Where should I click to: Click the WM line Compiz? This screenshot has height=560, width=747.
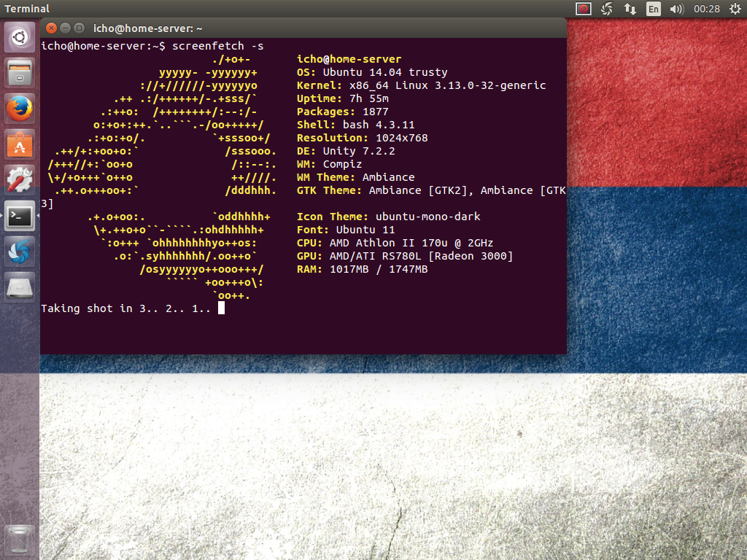pyautogui.click(x=329, y=164)
